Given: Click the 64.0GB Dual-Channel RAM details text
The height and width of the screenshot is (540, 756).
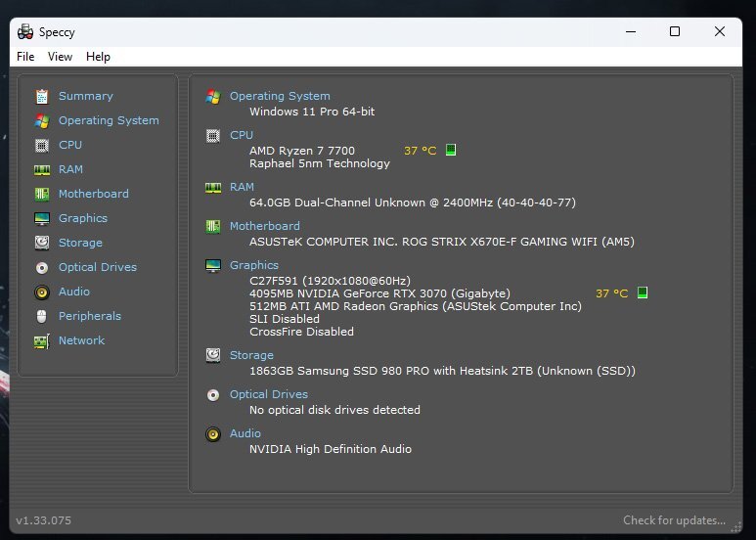Looking at the screenshot, I should 413,202.
